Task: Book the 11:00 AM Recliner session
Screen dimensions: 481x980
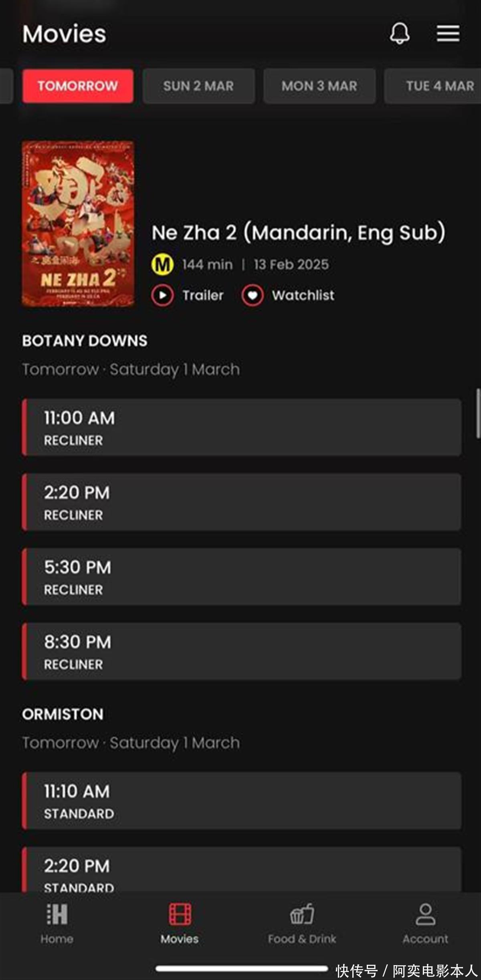Action: [241, 427]
